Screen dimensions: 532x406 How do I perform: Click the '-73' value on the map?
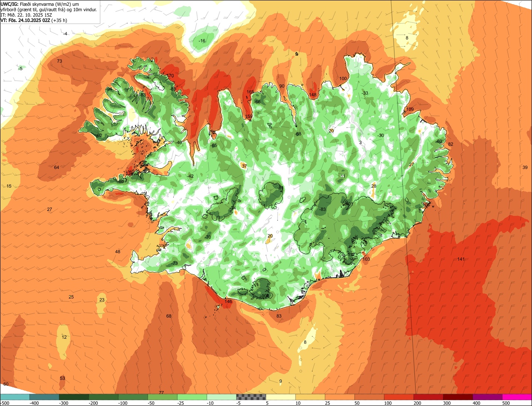[175, 263]
